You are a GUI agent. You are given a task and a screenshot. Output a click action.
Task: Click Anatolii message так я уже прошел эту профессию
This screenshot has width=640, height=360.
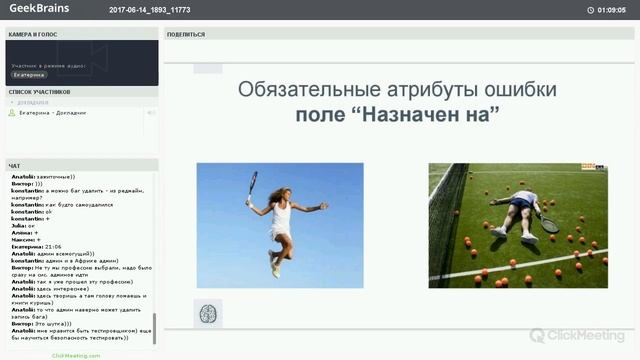(72, 282)
